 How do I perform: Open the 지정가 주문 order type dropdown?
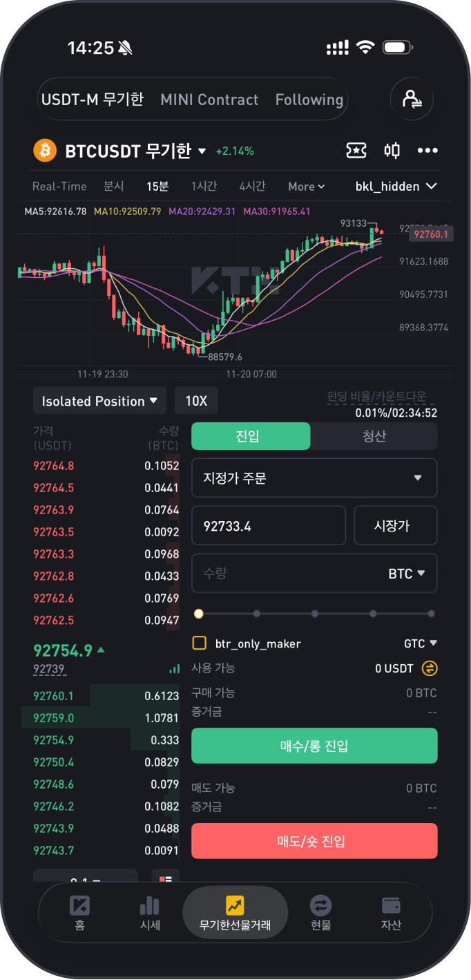[x=314, y=478]
